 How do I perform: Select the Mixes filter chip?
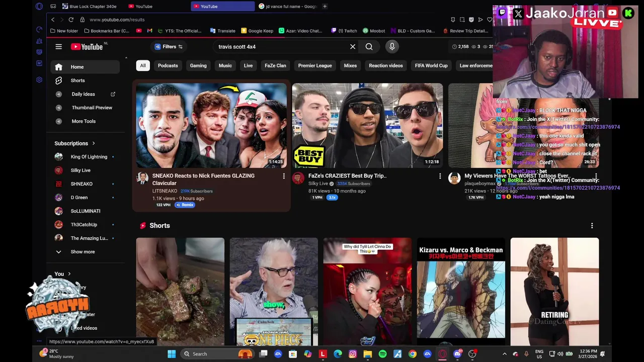(x=350, y=65)
